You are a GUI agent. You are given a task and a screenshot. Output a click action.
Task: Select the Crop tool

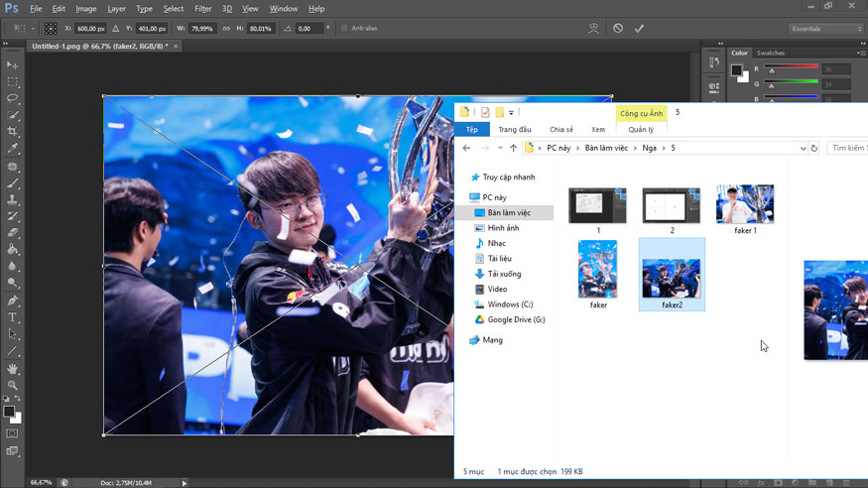(13, 132)
